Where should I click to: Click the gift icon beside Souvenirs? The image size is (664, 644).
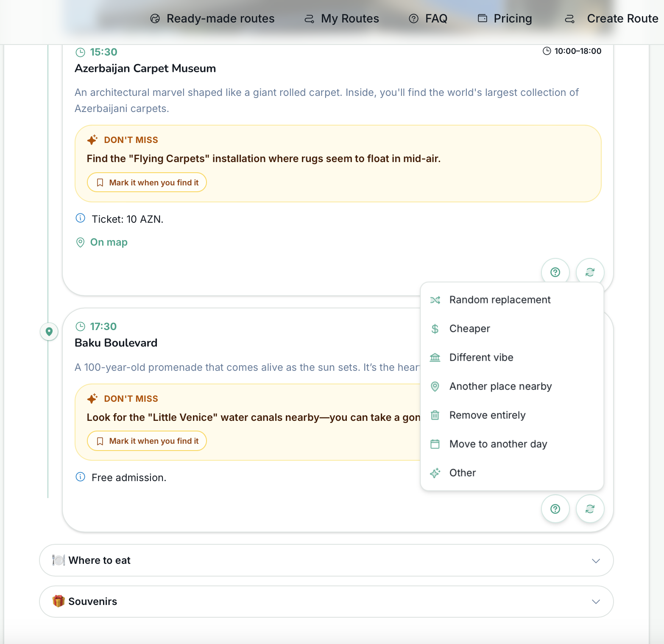59,601
